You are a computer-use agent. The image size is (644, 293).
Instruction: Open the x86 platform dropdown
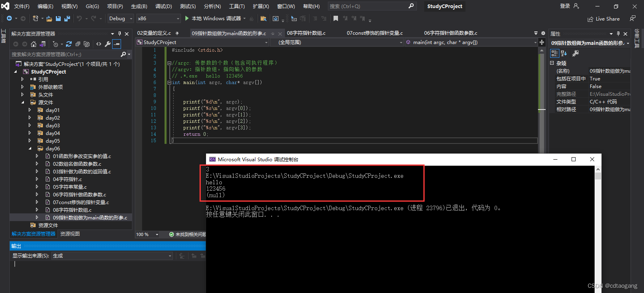[x=158, y=18]
